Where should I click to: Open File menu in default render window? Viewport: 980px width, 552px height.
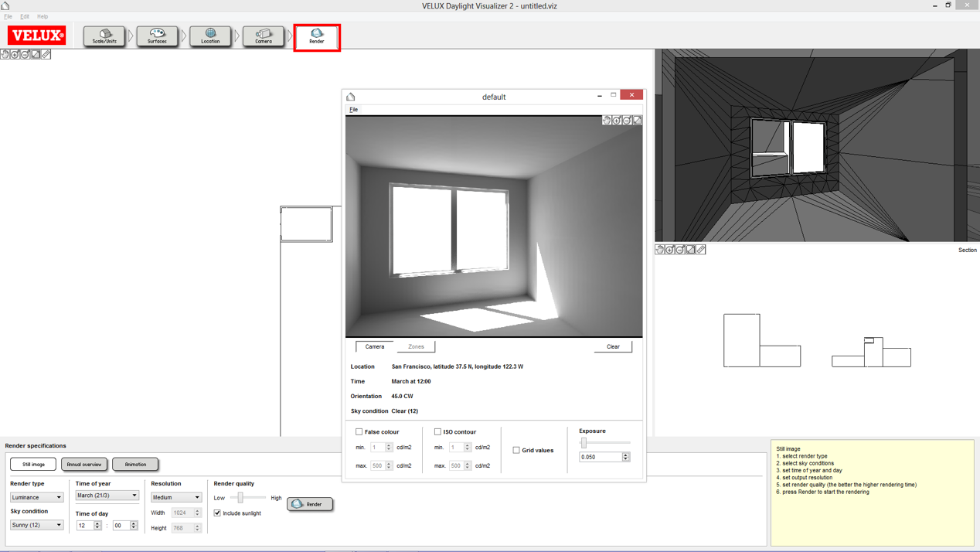pos(354,110)
